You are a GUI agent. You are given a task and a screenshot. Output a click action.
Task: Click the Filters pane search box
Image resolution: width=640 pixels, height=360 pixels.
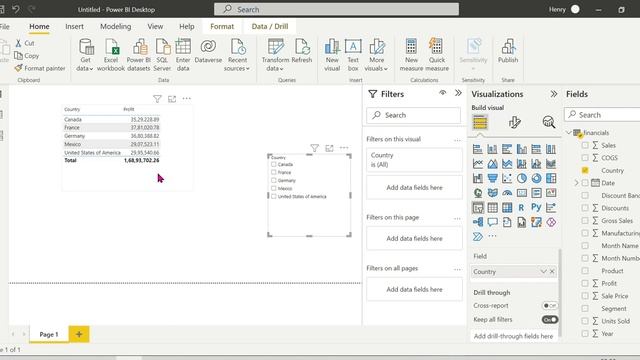pyautogui.click(x=413, y=115)
